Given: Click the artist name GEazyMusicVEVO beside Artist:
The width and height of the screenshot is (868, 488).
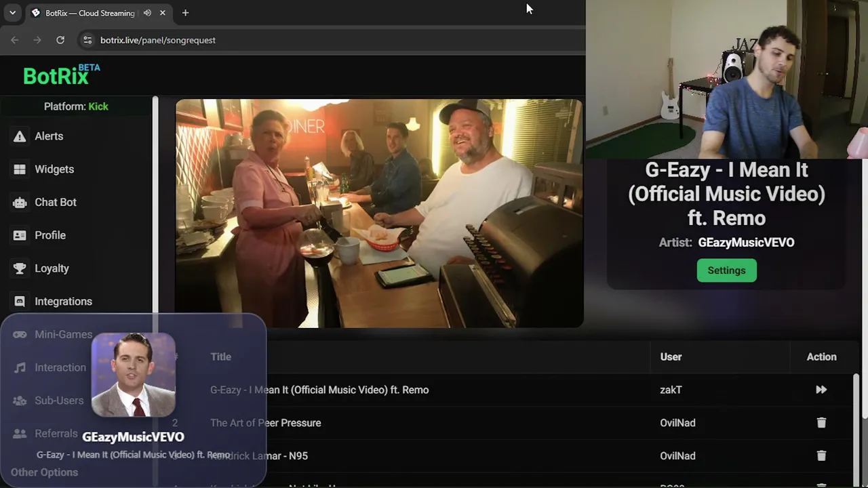Looking at the screenshot, I should click(x=746, y=243).
